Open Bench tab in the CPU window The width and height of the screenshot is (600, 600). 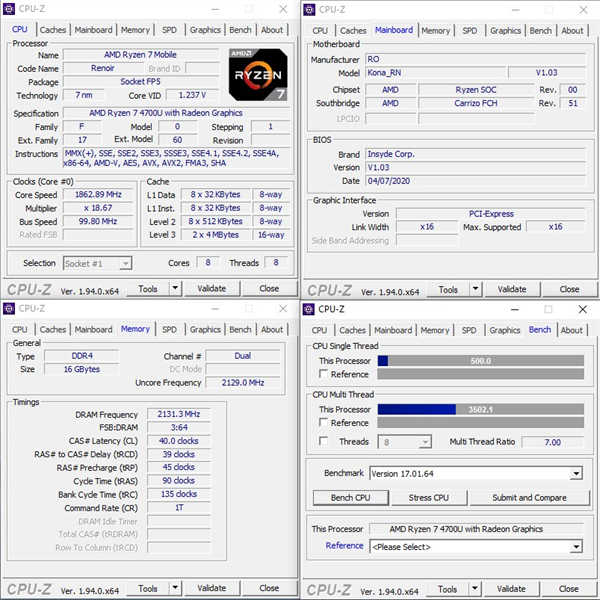pos(240,30)
